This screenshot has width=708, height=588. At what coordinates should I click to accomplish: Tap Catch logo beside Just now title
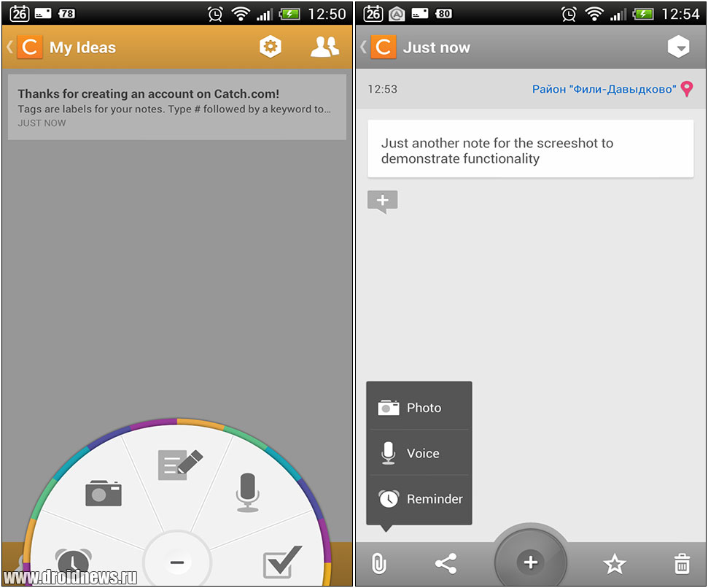click(x=384, y=47)
